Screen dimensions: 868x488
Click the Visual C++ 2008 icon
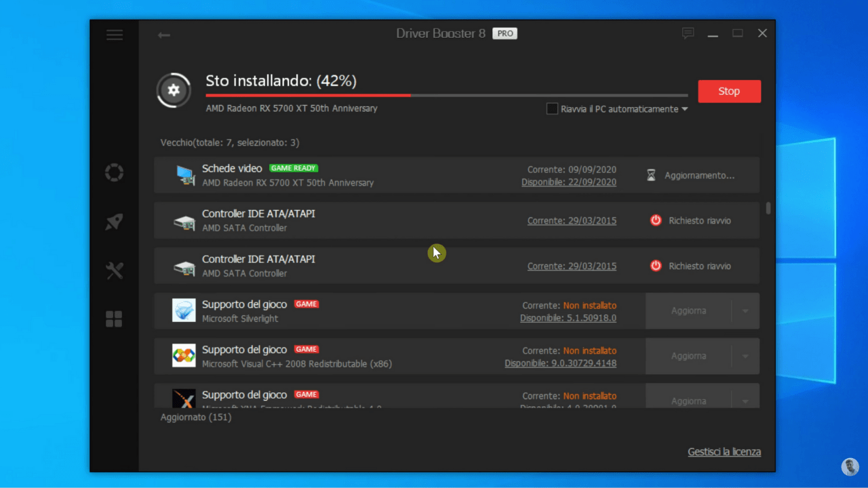(184, 356)
